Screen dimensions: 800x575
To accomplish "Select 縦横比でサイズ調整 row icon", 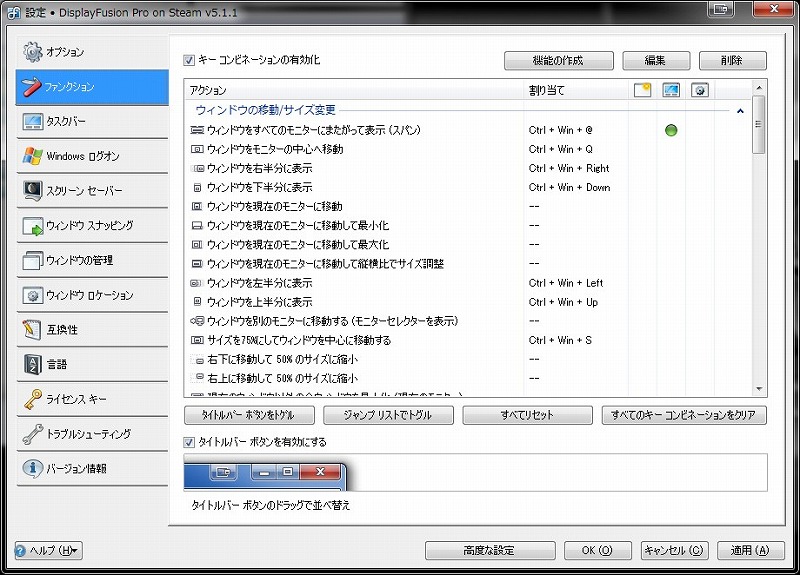I will [x=197, y=264].
